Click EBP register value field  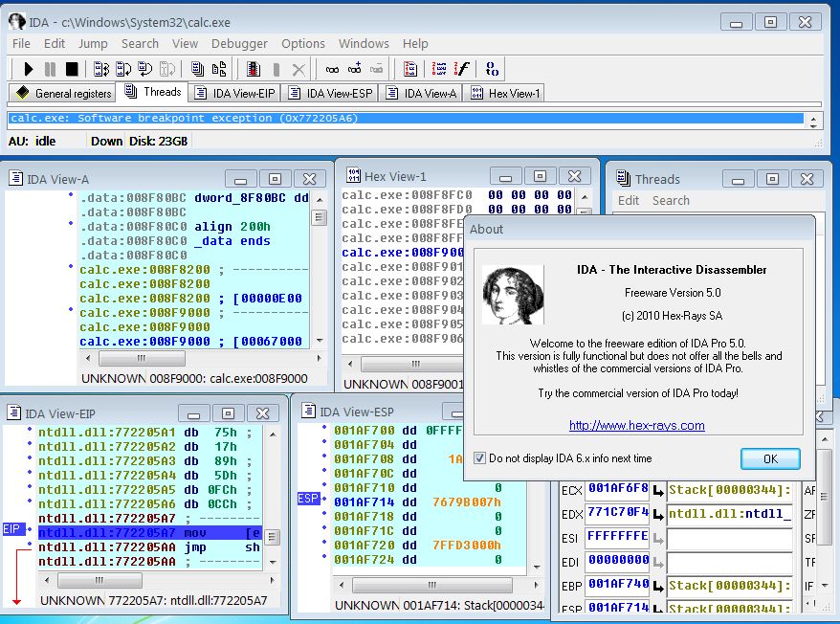point(617,585)
